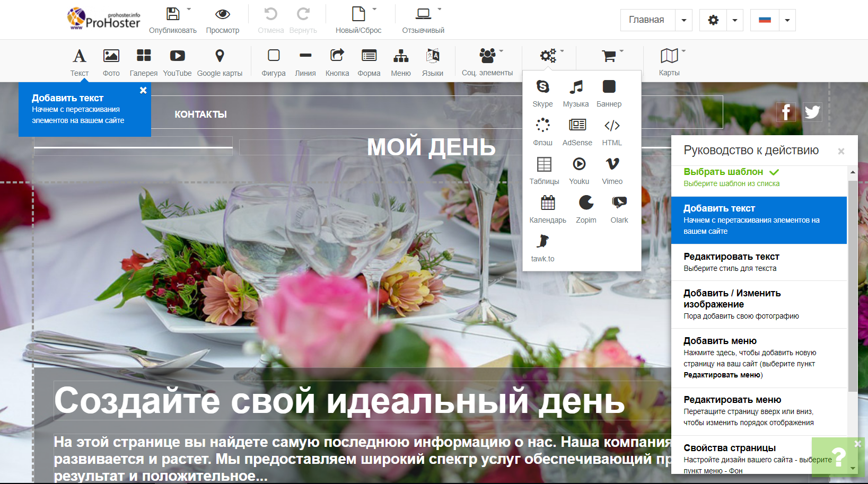Open the social elements menu
Viewport: 868px width, 484px height.
[x=487, y=56]
